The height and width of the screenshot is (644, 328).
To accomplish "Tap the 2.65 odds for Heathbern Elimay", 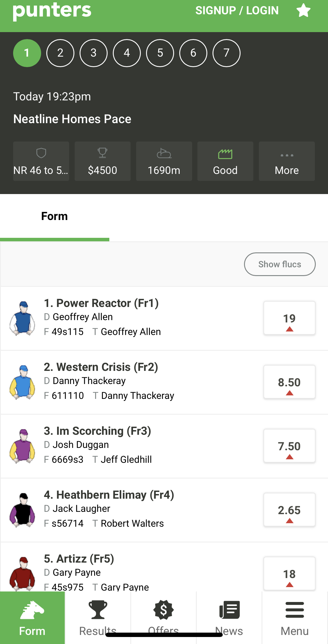I will pyautogui.click(x=290, y=510).
